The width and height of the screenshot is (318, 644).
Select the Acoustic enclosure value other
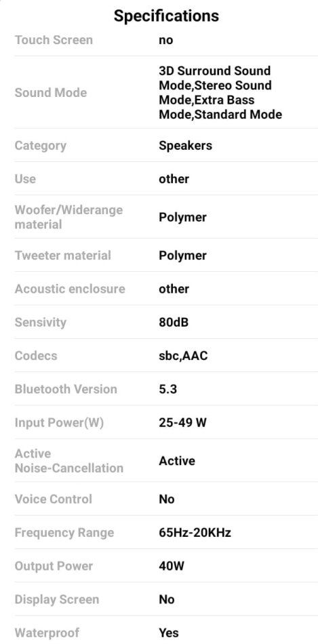174,288
